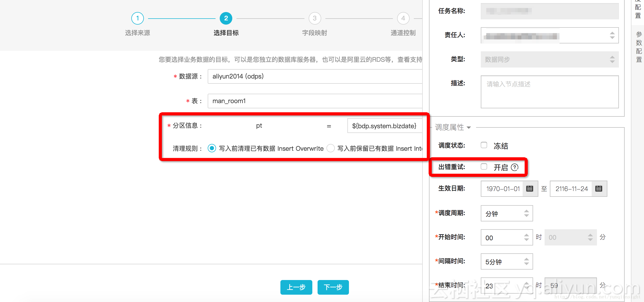Open the end date 2116-11-24 calendar picker

click(599, 189)
